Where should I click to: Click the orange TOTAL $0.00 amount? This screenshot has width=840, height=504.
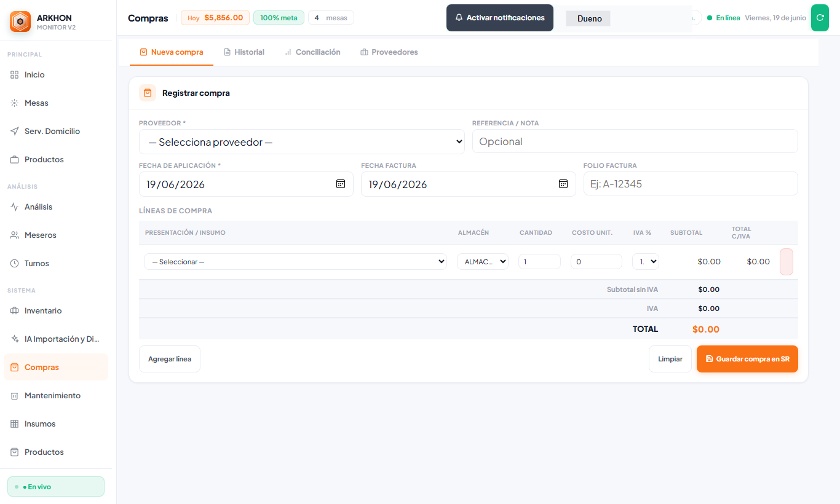(706, 329)
